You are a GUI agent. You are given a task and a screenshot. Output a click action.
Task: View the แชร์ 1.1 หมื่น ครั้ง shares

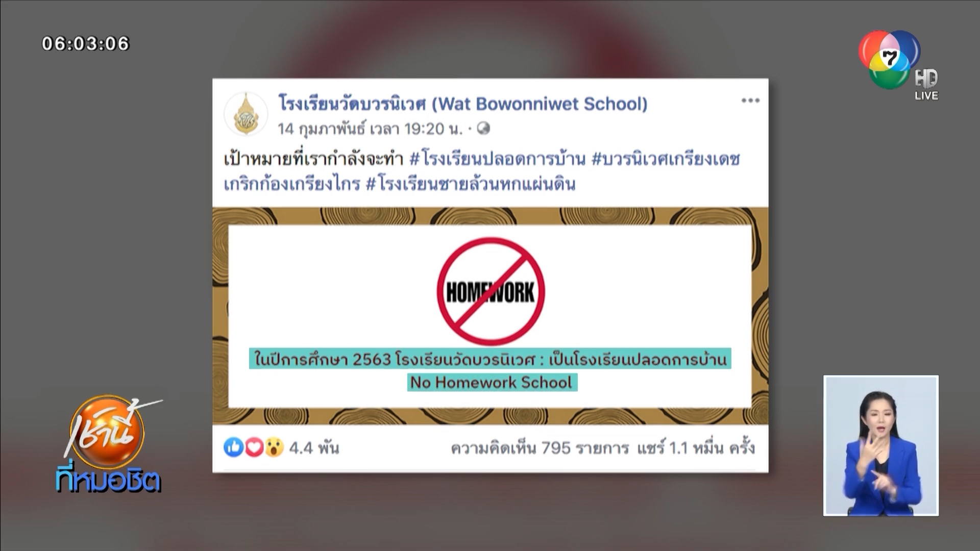(x=696, y=448)
